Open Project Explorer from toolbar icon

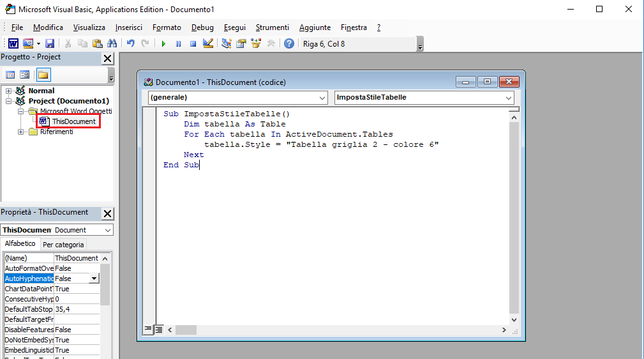pos(227,43)
